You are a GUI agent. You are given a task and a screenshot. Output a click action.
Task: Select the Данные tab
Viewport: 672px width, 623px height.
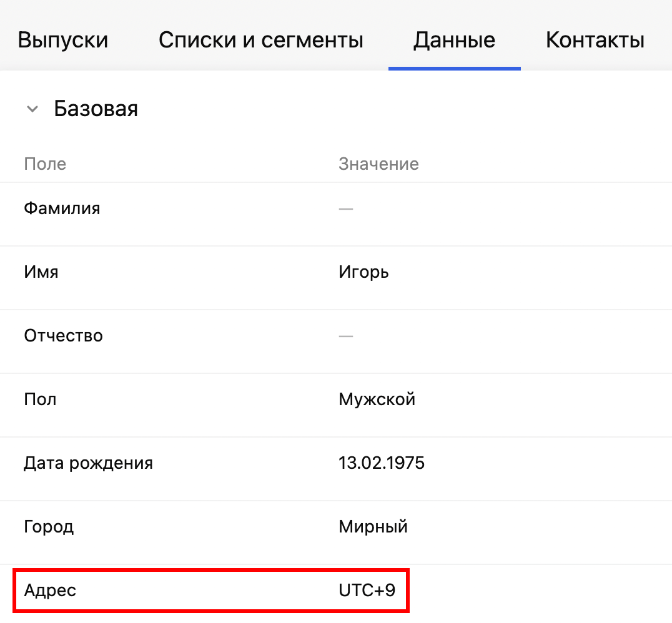point(454,41)
